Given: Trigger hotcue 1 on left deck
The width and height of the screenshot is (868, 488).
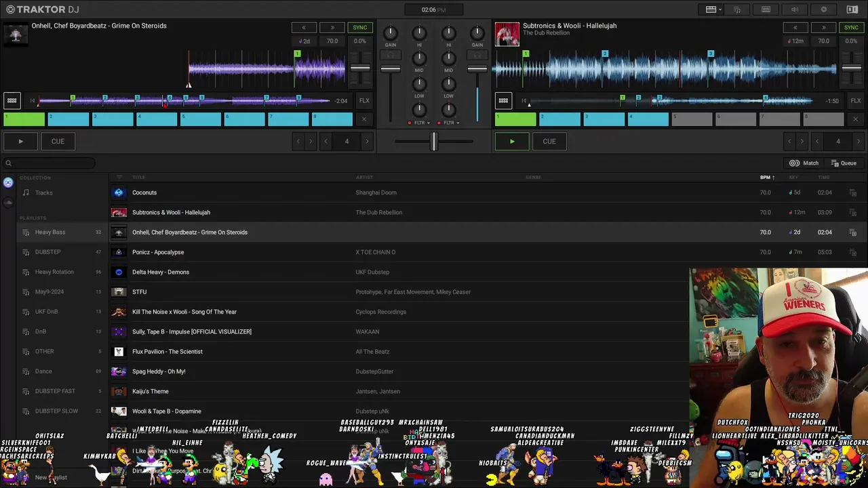Looking at the screenshot, I should pos(24,119).
